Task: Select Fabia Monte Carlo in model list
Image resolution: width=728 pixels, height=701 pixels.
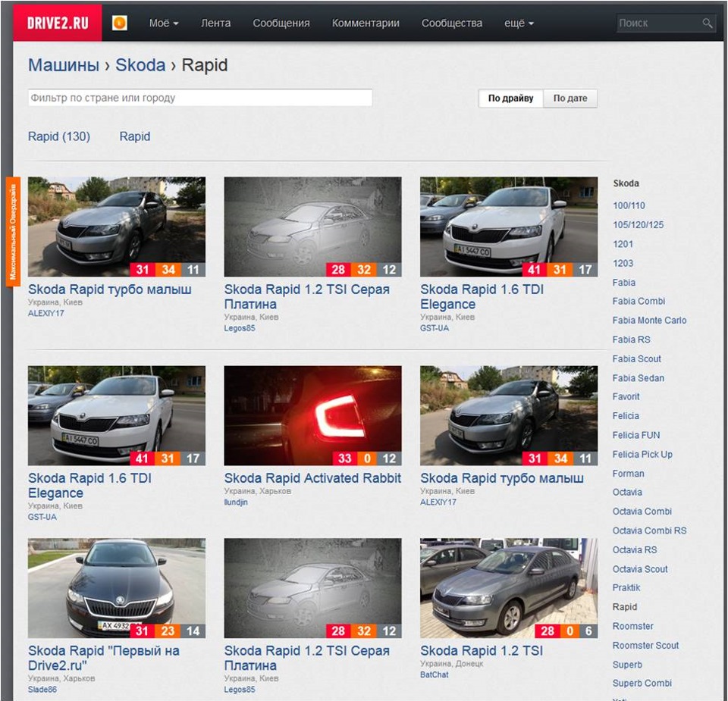Action: [649, 320]
